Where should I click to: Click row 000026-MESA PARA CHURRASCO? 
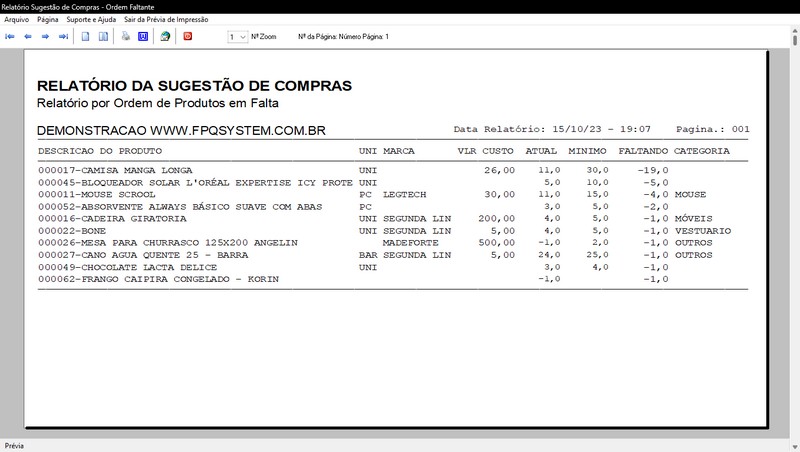[393, 243]
